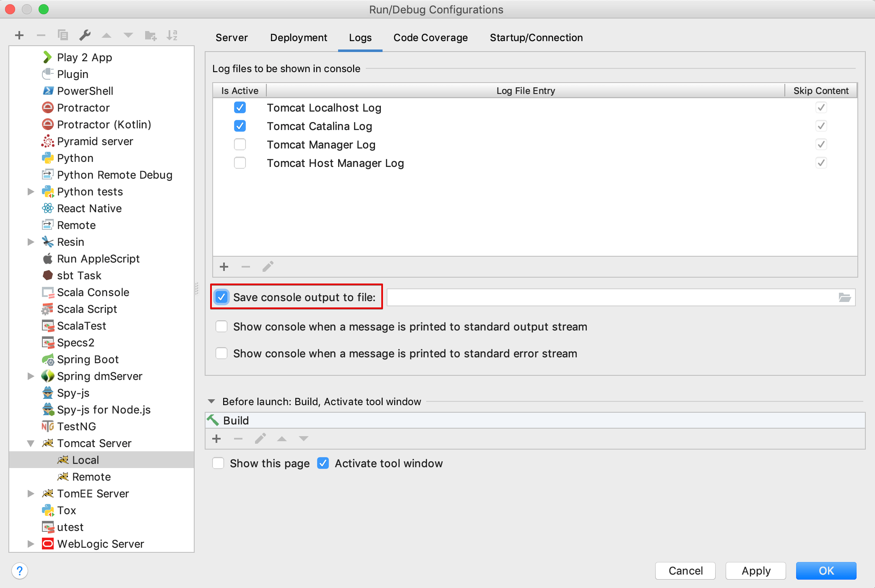Expand Resin node in tree
This screenshot has height=588, width=875.
(x=31, y=242)
